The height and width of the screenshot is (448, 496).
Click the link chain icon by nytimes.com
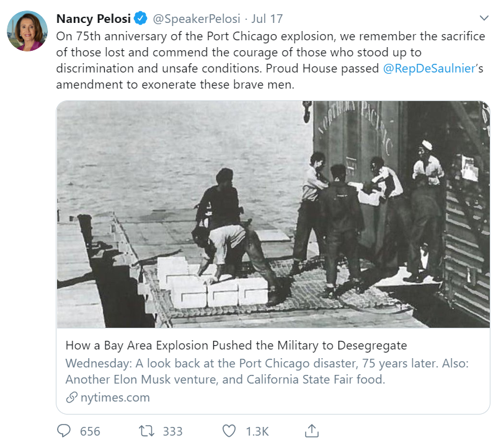click(72, 398)
